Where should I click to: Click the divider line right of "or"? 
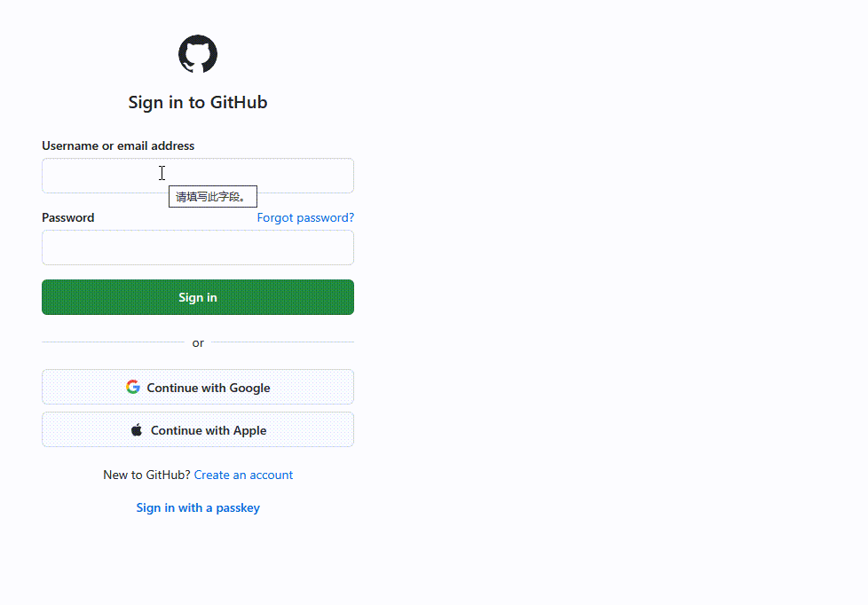click(x=282, y=342)
